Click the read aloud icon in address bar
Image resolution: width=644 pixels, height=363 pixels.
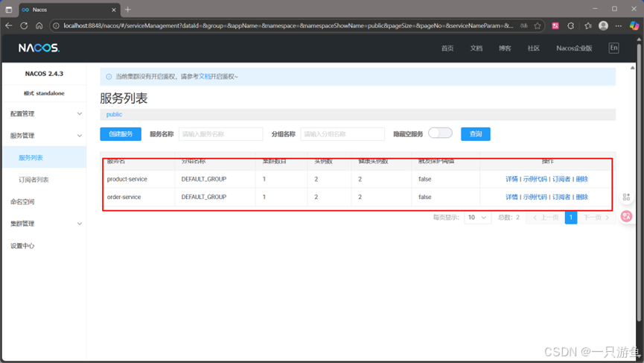[x=523, y=25]
